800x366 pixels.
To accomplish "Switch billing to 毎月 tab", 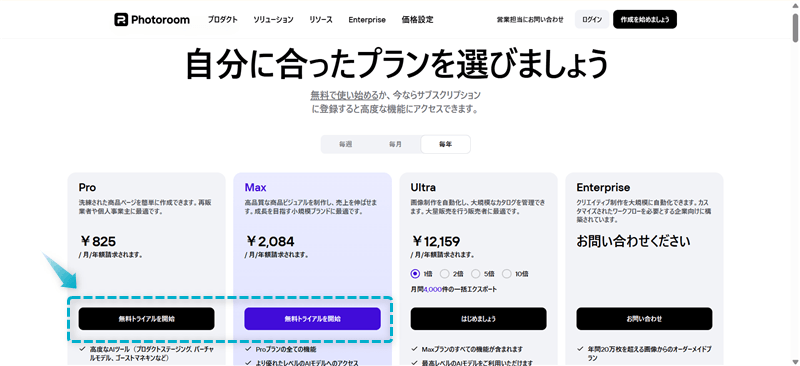I will tap(395, 144).
